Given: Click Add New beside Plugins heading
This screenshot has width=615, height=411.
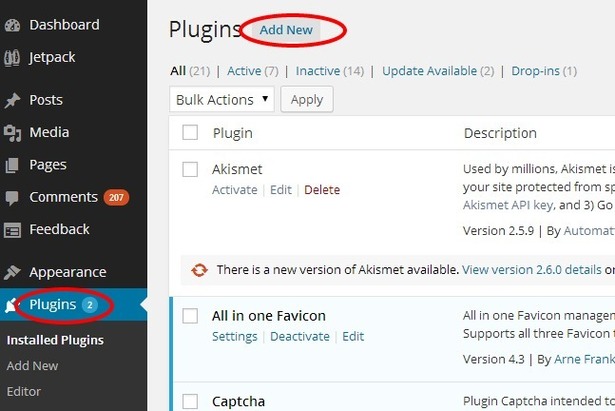Looking at the screenshot, I should pyautogui.click(x=286, y=30).
